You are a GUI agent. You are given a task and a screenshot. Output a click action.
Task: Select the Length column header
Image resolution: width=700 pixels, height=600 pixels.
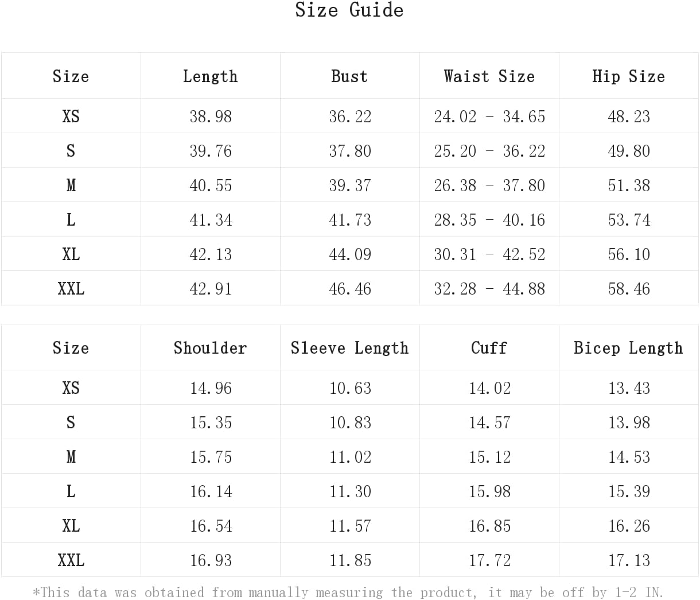211,76
